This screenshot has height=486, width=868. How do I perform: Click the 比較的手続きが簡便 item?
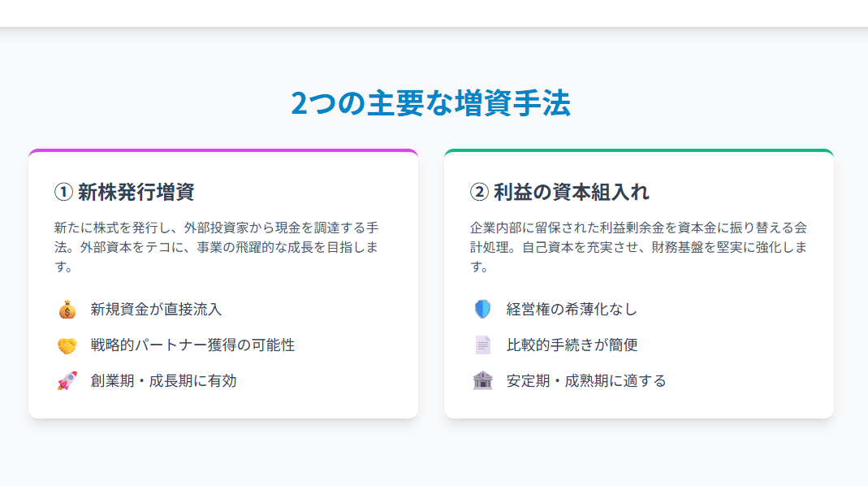coord(572,345)
